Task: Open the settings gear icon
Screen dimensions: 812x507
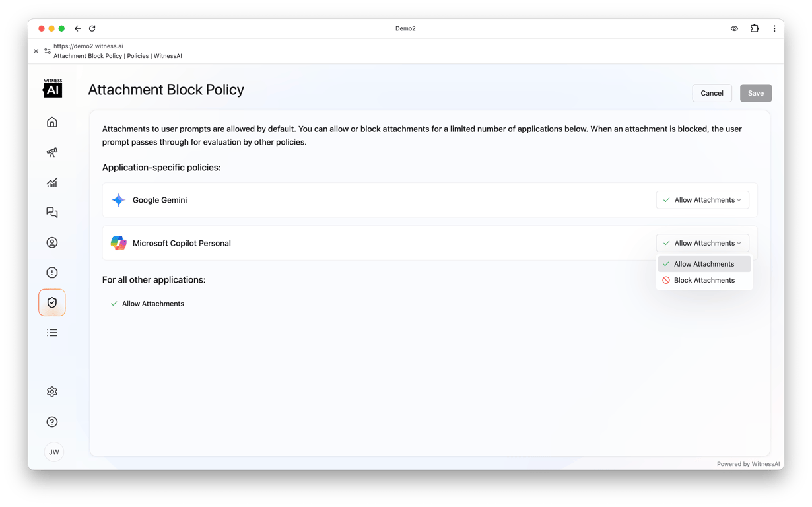Action: pyautogui.click(x=52, y=392)
